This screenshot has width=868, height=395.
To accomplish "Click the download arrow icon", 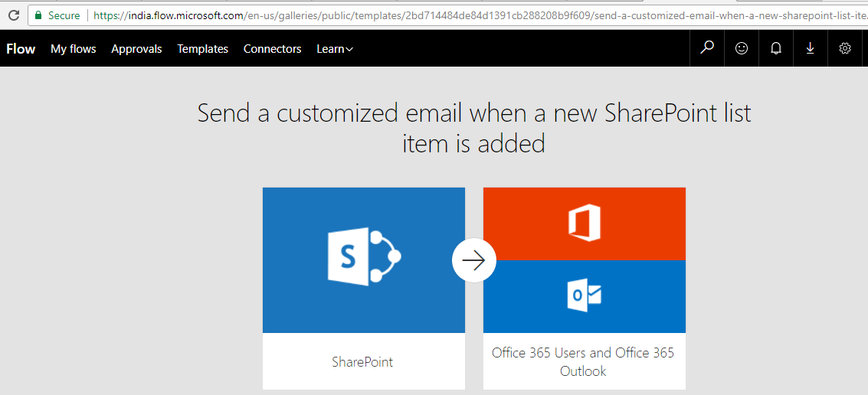I will [810, 48].
